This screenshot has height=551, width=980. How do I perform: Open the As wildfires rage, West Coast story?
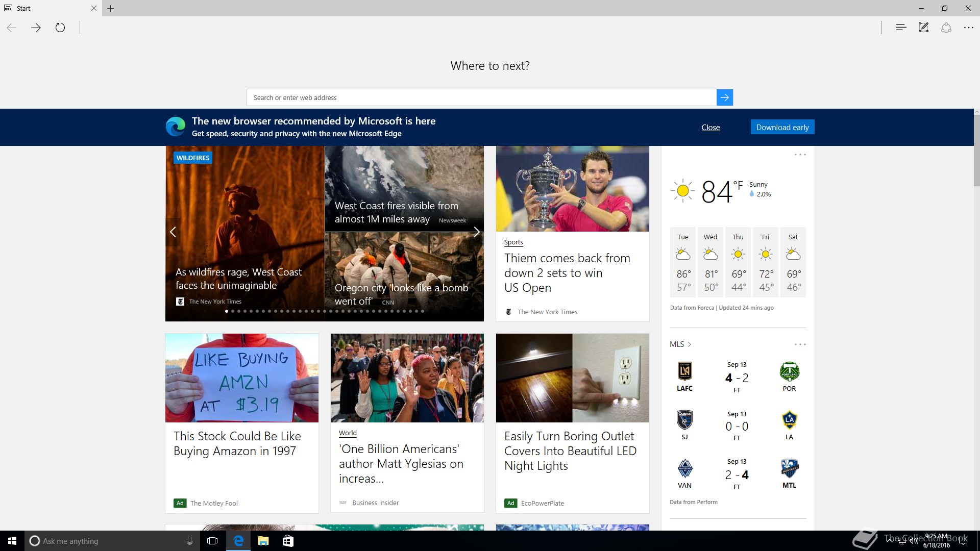[x=238, y=279]
